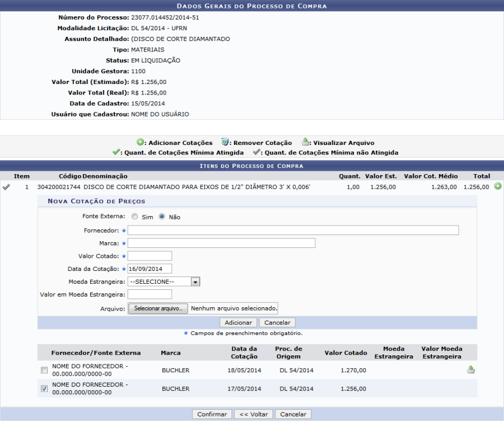Click the Visualizar Arquivo icon in the legend
This screenshot has width=504, height=422.
click(x=306, y=143)
